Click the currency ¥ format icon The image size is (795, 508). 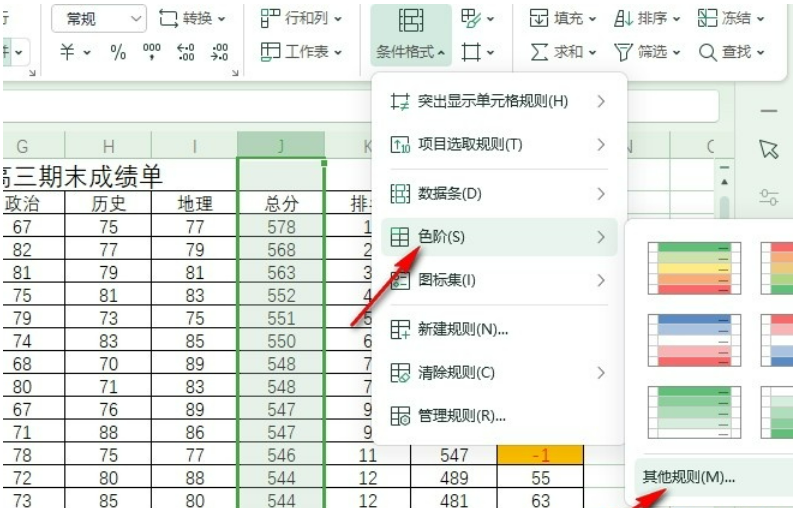coord(67,52)
